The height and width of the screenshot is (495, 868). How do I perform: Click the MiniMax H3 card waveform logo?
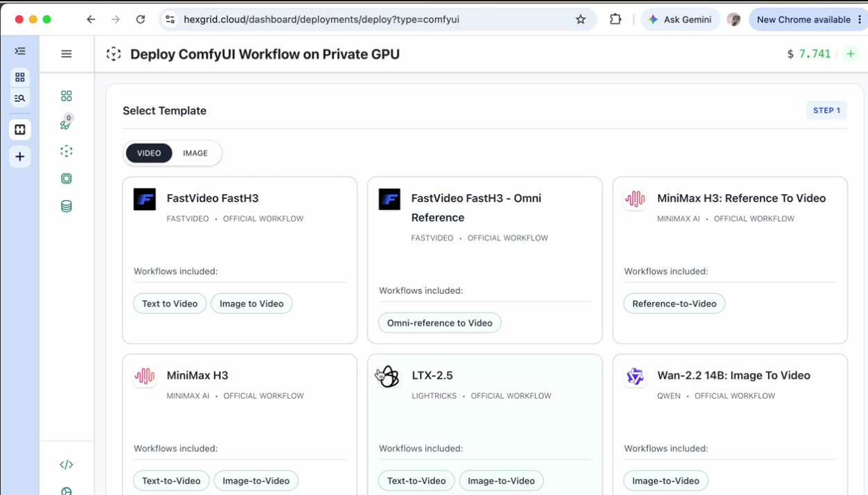145,376
